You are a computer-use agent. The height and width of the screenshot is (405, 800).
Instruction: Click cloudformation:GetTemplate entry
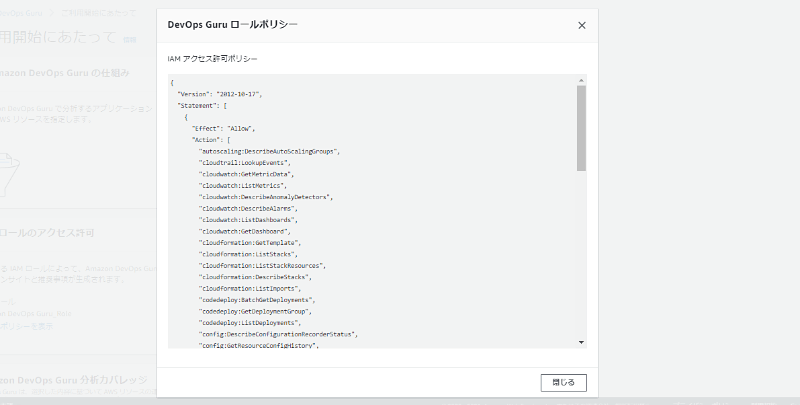[x=249, y=243]
